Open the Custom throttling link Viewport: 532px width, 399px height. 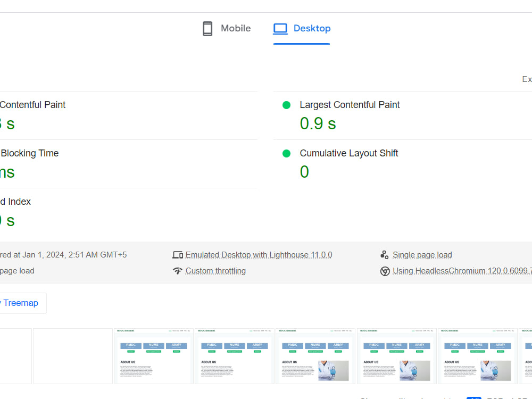tap(215, 271)
